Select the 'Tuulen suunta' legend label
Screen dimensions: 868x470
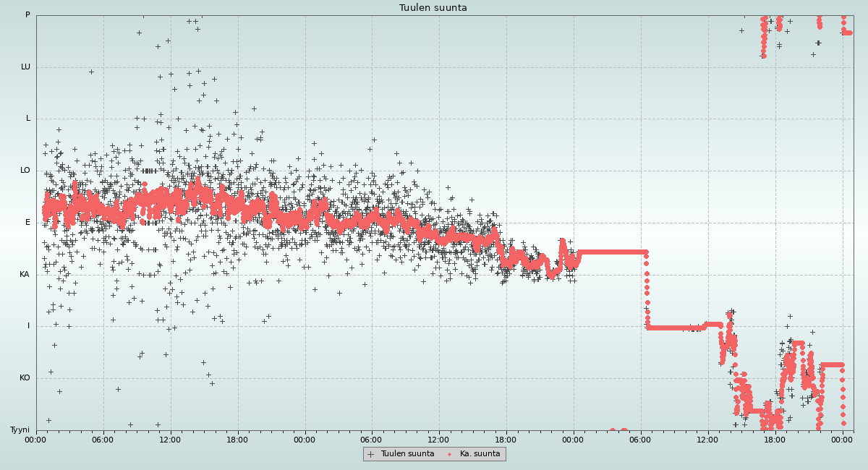click(x=407, y=454)
